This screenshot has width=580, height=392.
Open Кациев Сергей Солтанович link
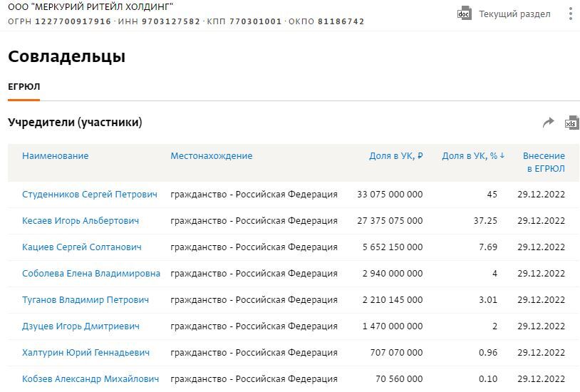pos(81,247)
